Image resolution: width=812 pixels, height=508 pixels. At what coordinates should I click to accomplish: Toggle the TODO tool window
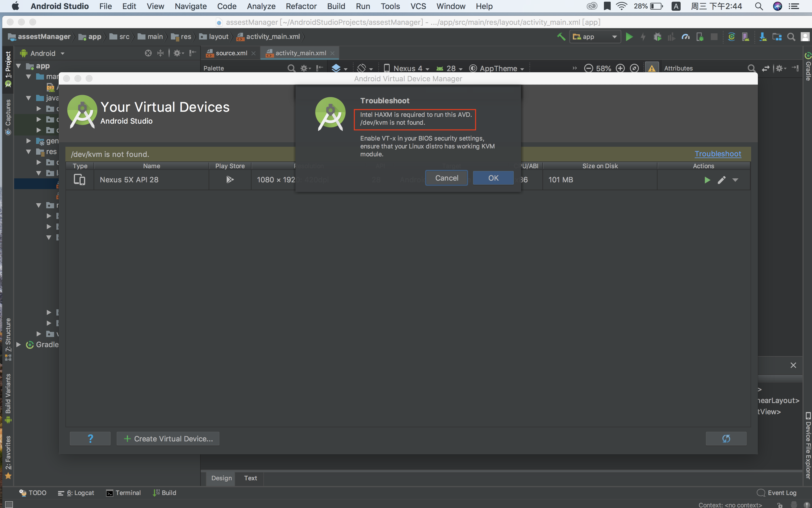click(33, 493)
